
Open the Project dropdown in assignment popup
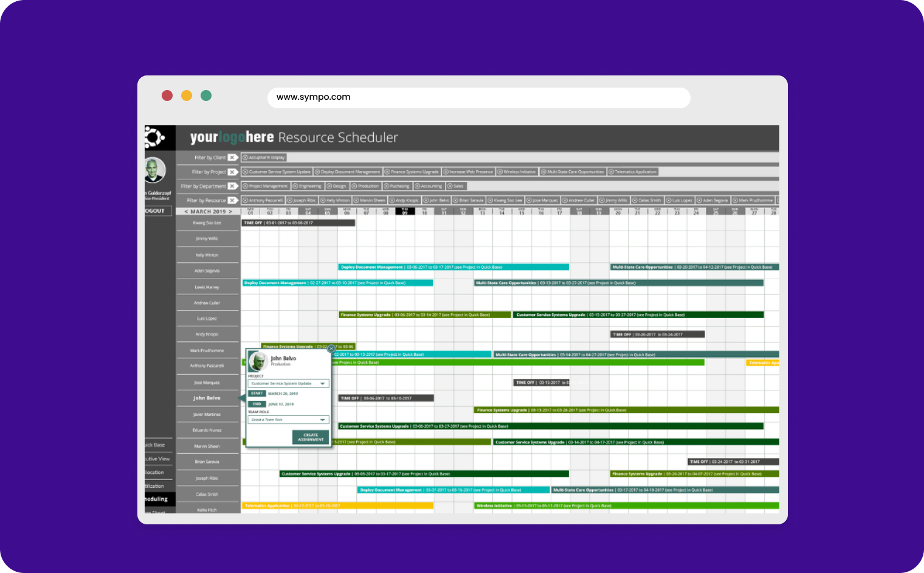coord(289,384)
